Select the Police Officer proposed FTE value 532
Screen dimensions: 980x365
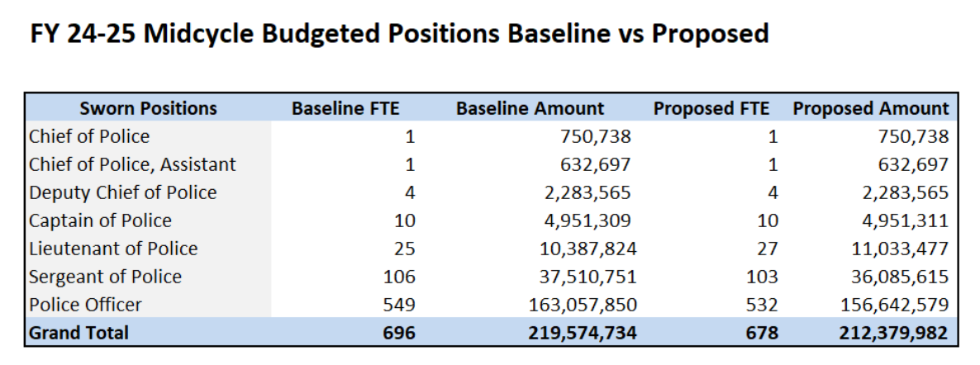[762, 305]
